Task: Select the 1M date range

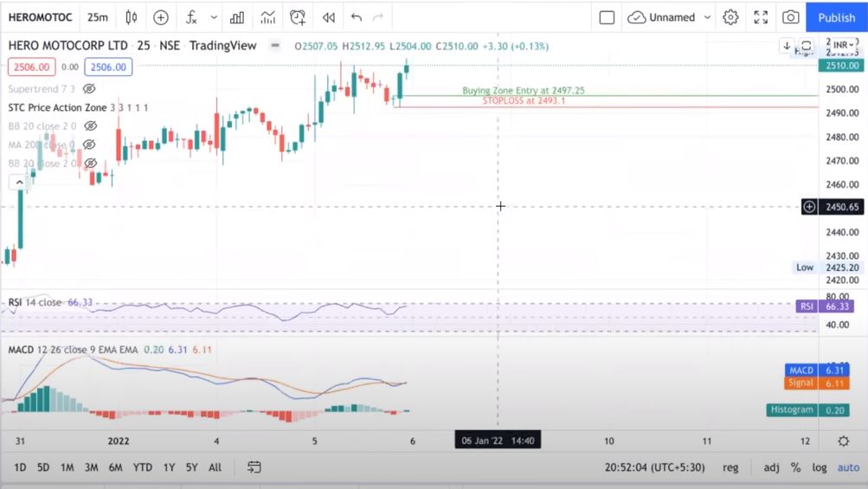Action: click(67, 467)
